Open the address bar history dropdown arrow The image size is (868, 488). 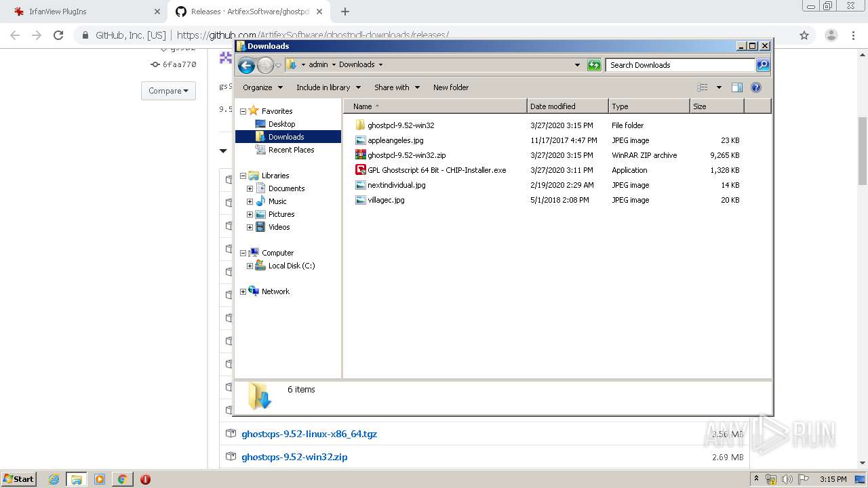click(x=577, y=65)
